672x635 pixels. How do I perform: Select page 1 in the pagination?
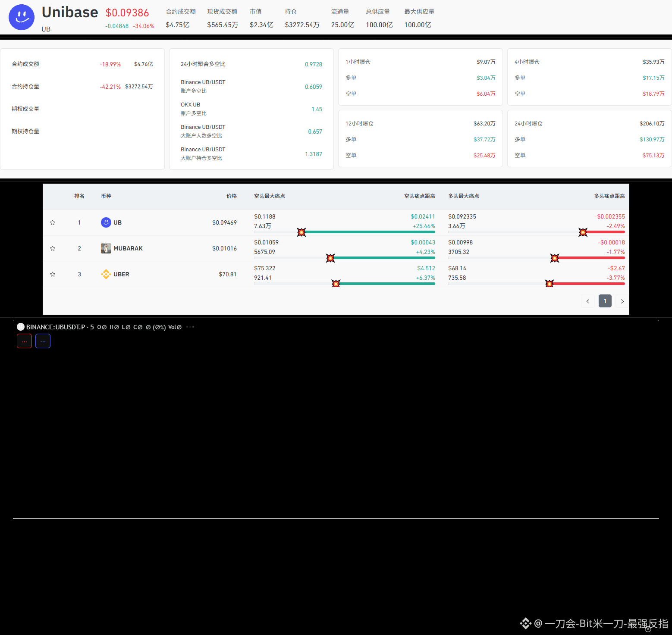[605, 301]
